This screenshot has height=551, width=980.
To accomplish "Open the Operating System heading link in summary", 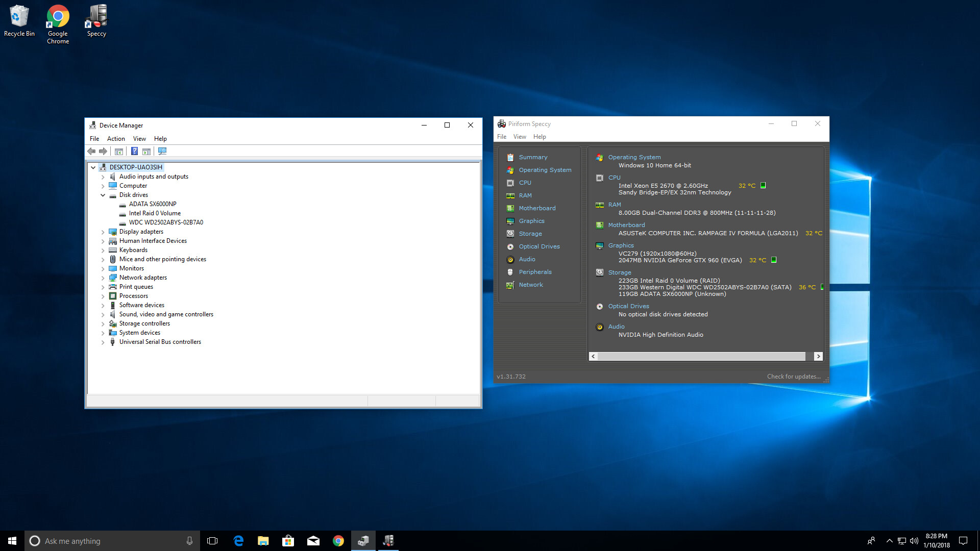I will click(x=634, y=157).
